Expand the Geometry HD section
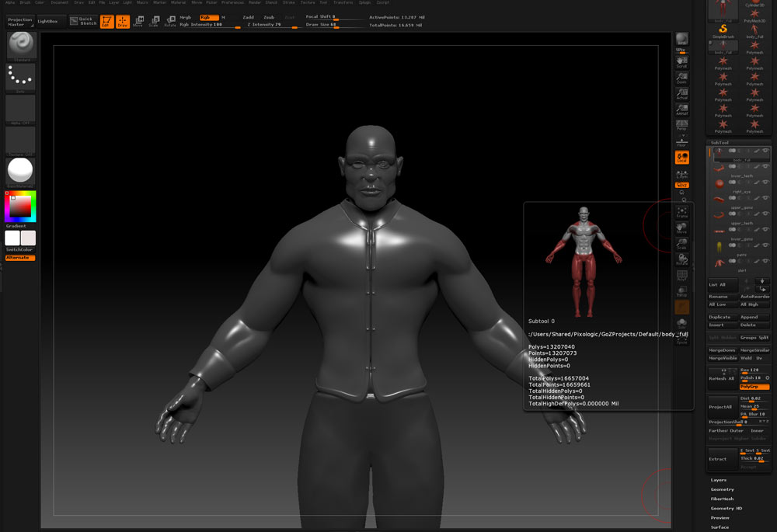 726,508
